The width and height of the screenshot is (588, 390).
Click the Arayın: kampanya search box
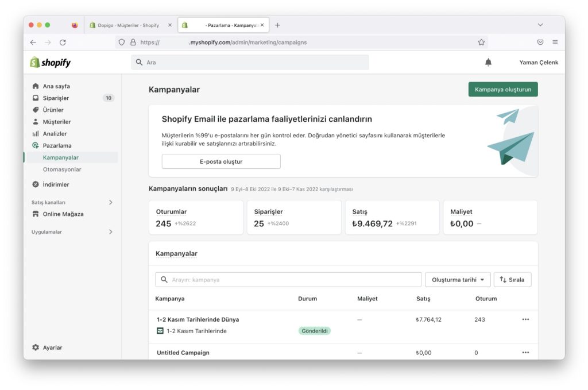coord(288,280)
